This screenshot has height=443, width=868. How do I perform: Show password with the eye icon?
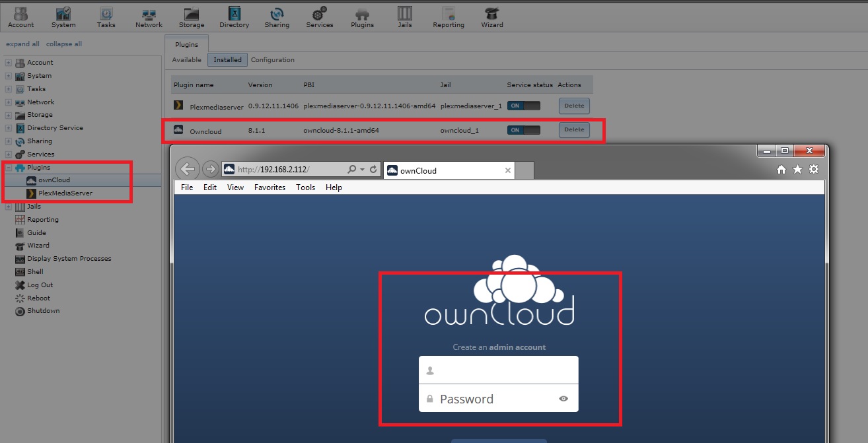pyautogui.click(x=563, y=399)
